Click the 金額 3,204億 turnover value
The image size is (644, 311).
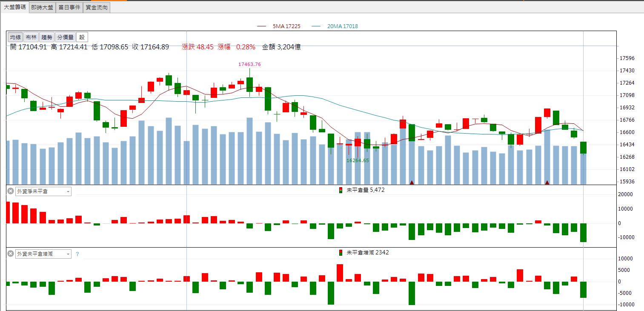click(281, 47)
